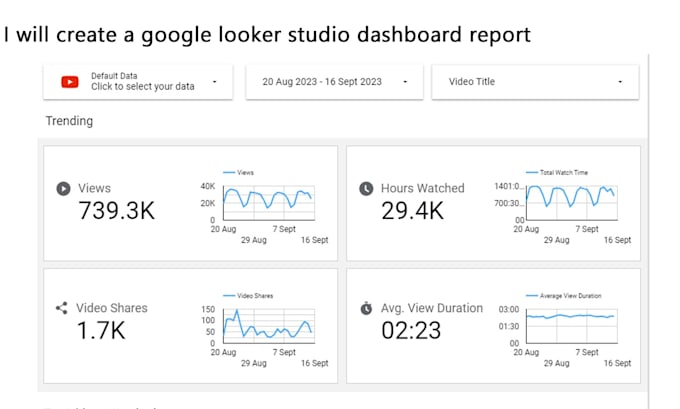Click the Views line chart

269,203
